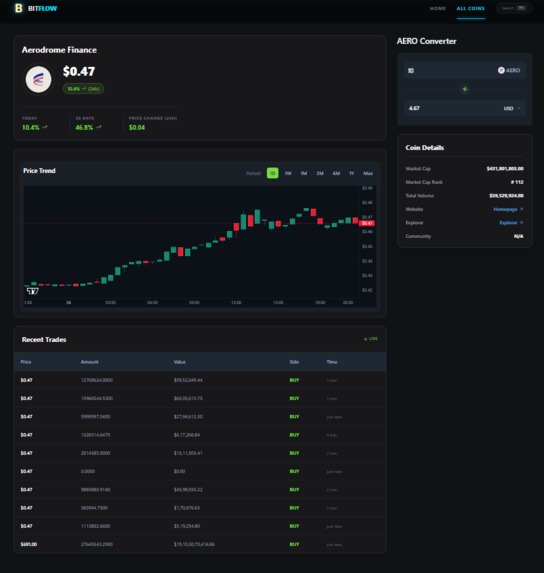The image size is (544, 573).
Task: Click the search box in the header
Action: (514, 8)
